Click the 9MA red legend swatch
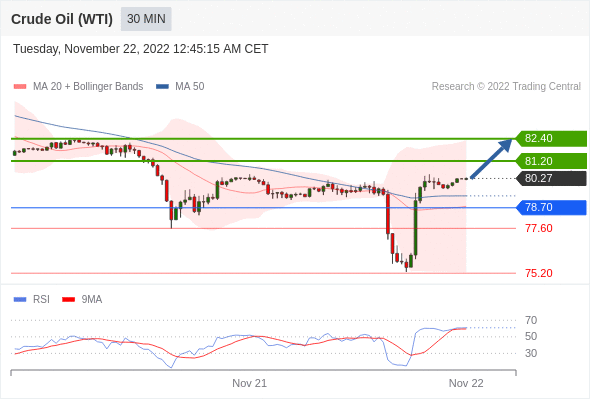 coord(68,300)
